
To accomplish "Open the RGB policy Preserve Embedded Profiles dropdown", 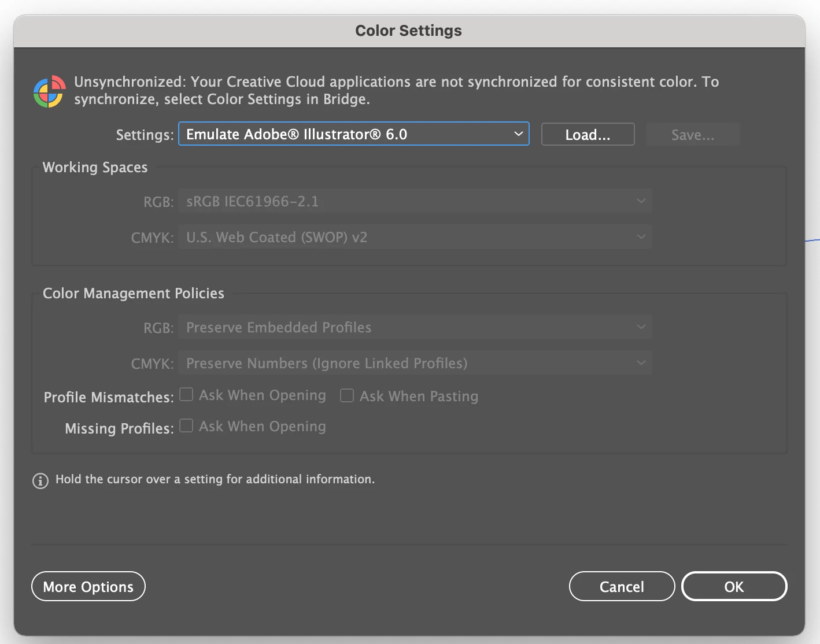I will [x=415, y=327].
